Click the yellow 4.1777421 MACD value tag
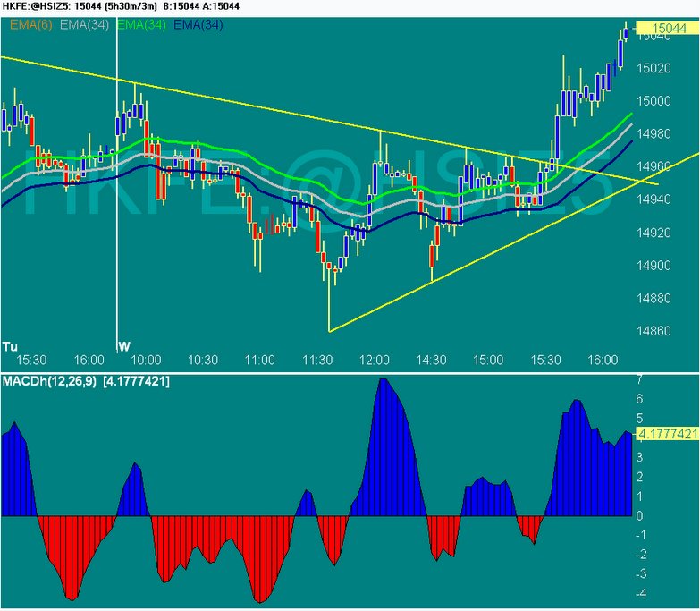700x611 pixels. coord(668,434)
